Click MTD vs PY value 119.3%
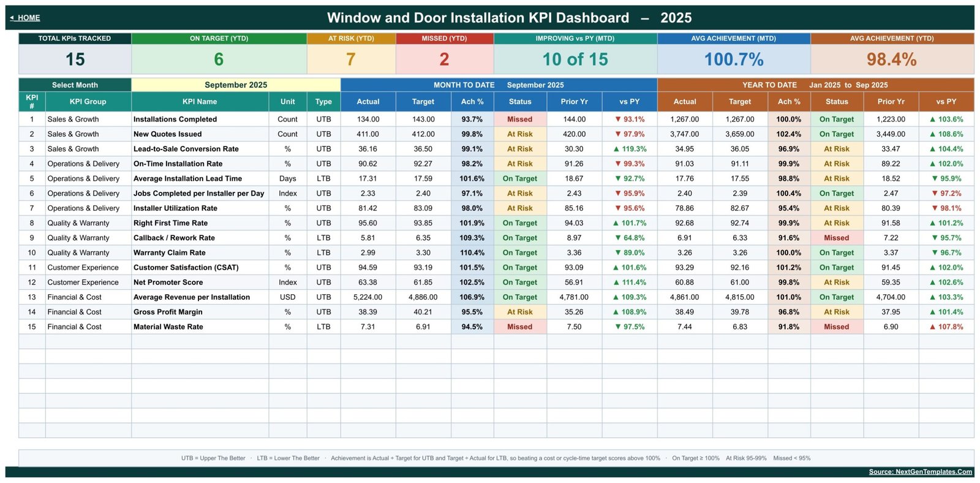This screenshot has height=483, width=980. (x=630, y=149)
